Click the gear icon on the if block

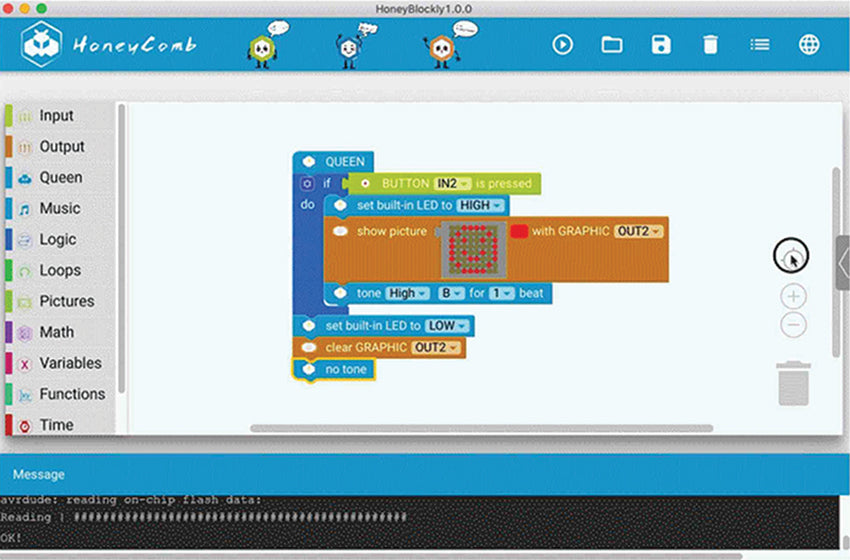click(x=307, y=184)
